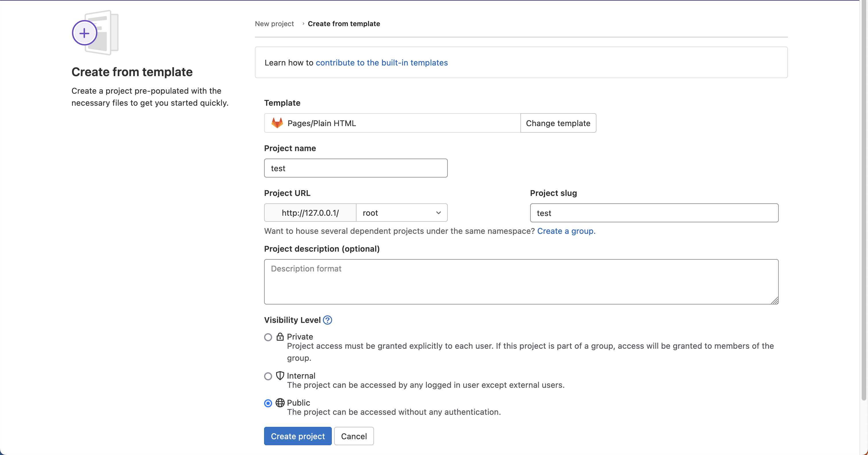The height and width of the screenshot is (455, 868).
Task: Click the description textarea resize handle
Action: [x=775, y=300]
